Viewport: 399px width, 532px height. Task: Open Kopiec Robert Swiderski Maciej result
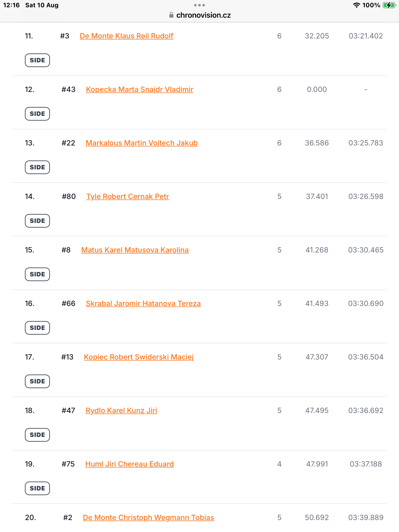pyautogui.click(x=139, y=357)
